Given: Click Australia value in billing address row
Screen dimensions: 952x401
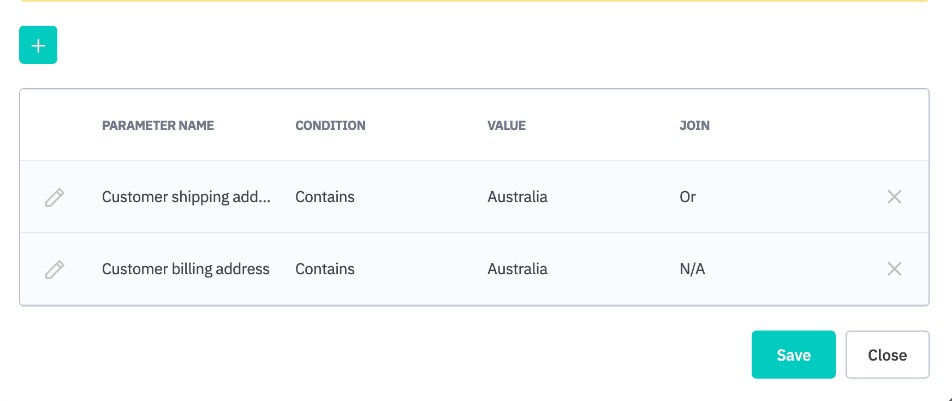Looking at the screenshot, I should tap(517, 269).
